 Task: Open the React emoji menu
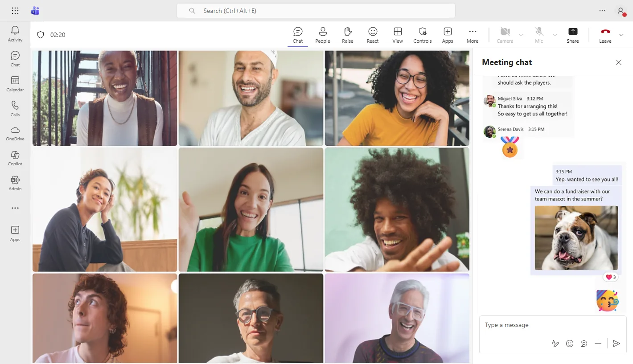373,35
